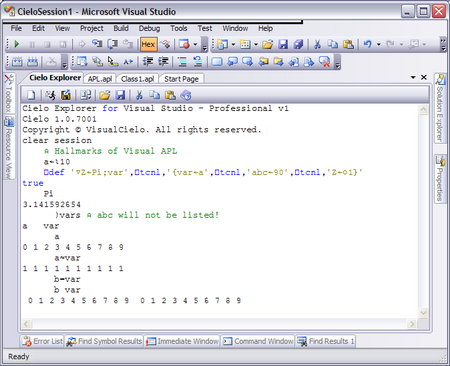450x366 pixels.
Task: Click the Paste icon in main toolbar
Action: pyautogui.click(x=348, y=44)
